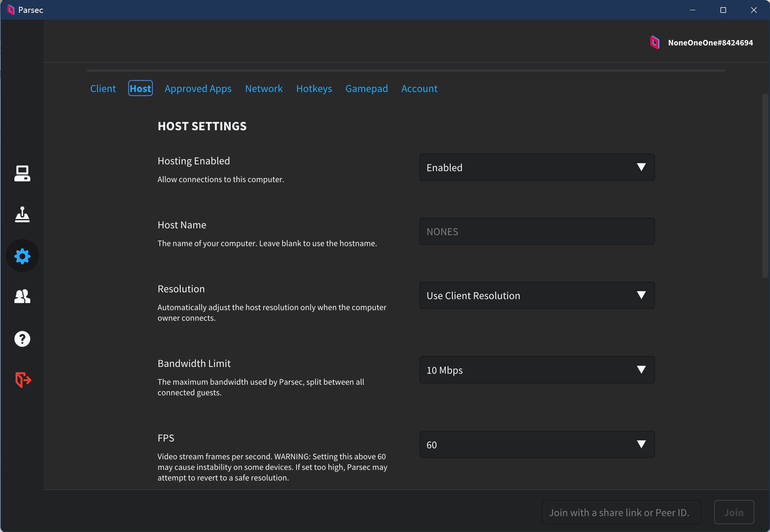Click the HOST SETTINGS heading
This screenshot has width=770, height=532.
pos(202,126)
